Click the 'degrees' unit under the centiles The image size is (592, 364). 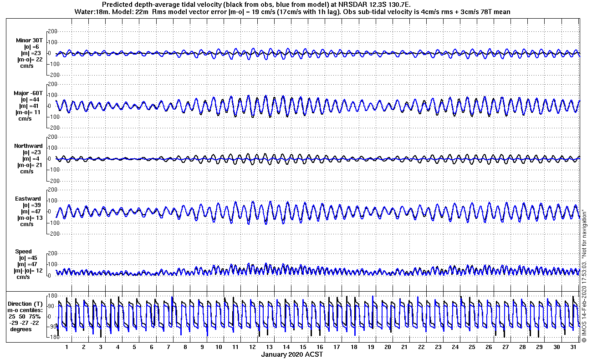click(x=21, y=329)
